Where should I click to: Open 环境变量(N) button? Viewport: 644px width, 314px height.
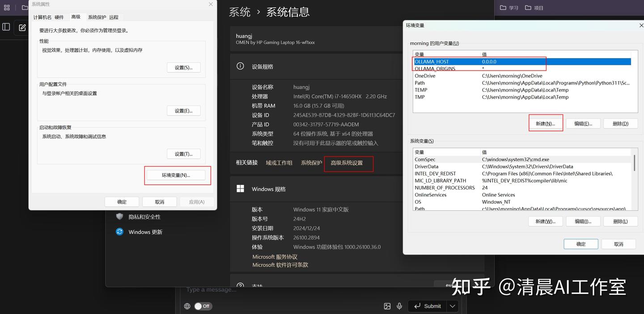click(176, 175)
